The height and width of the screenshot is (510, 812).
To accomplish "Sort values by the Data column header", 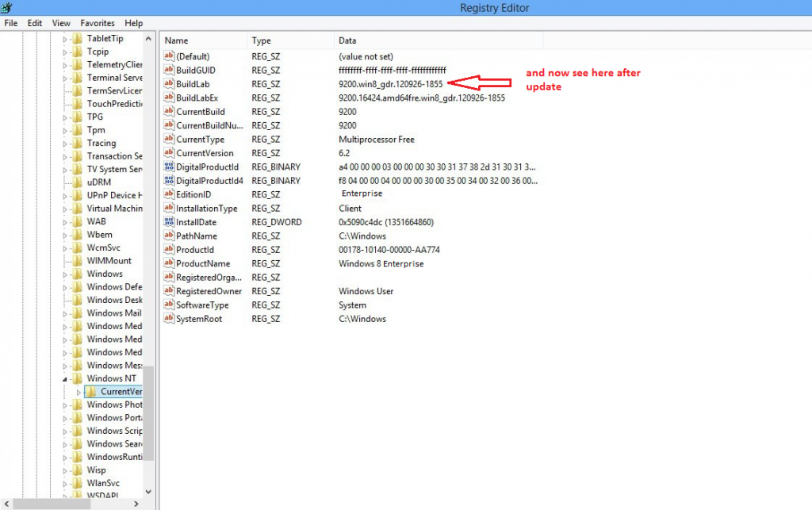I will 439,40.
